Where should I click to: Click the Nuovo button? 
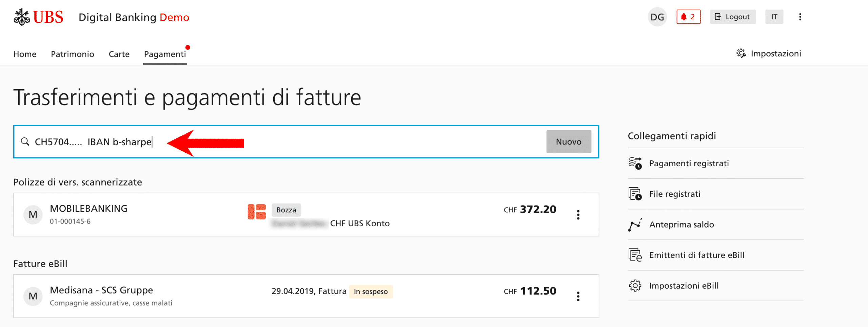click(x=569, y=142)
